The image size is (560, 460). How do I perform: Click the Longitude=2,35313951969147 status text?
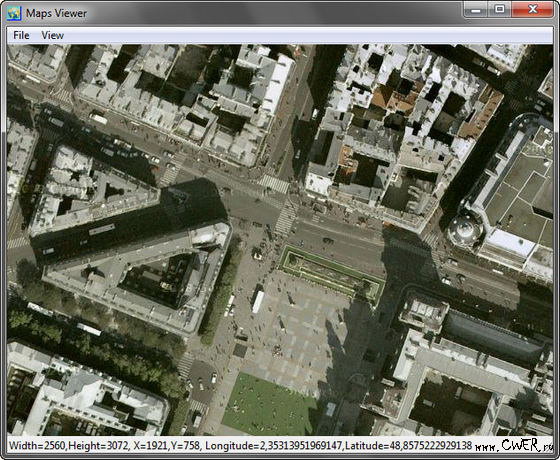pos(273,446)
